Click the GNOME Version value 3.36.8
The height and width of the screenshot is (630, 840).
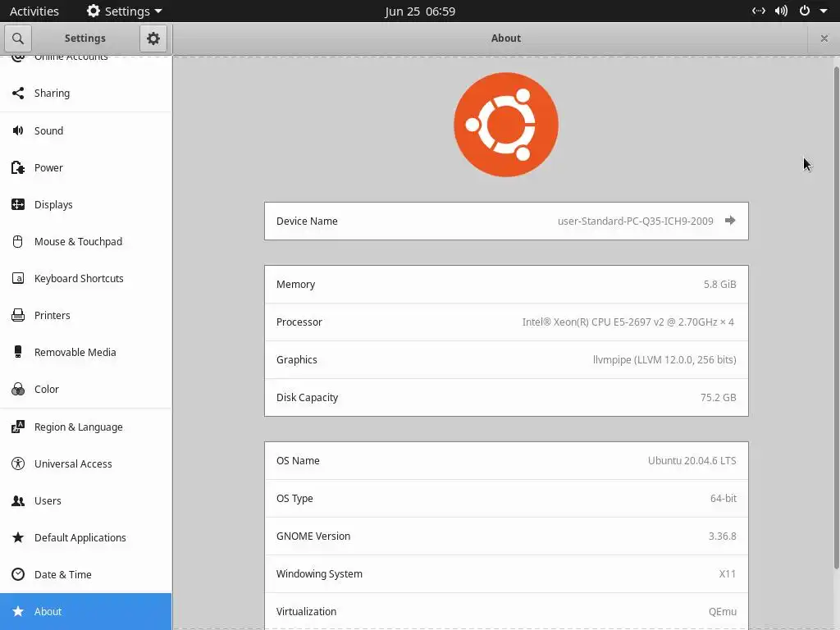(x=722, y=536)
